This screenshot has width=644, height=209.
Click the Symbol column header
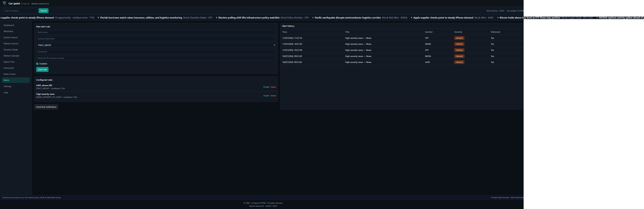coord(428,32)
